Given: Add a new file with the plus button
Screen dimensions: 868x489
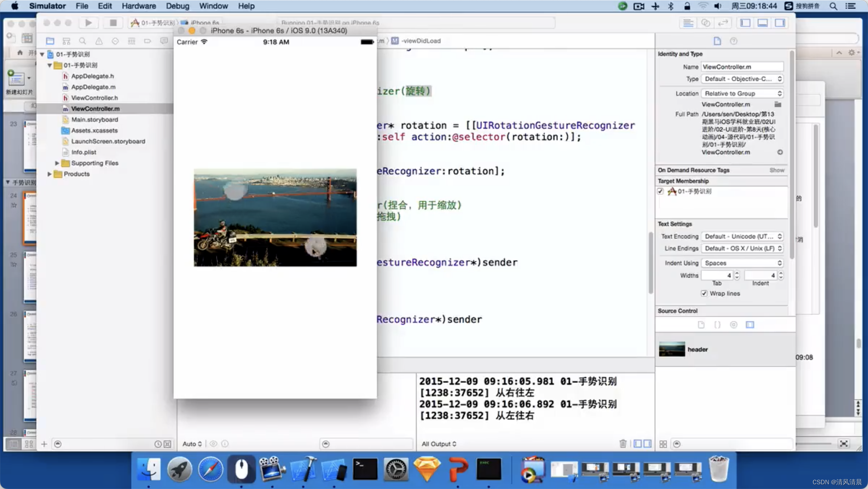Looking at the screenshot, I should (44, 444).
